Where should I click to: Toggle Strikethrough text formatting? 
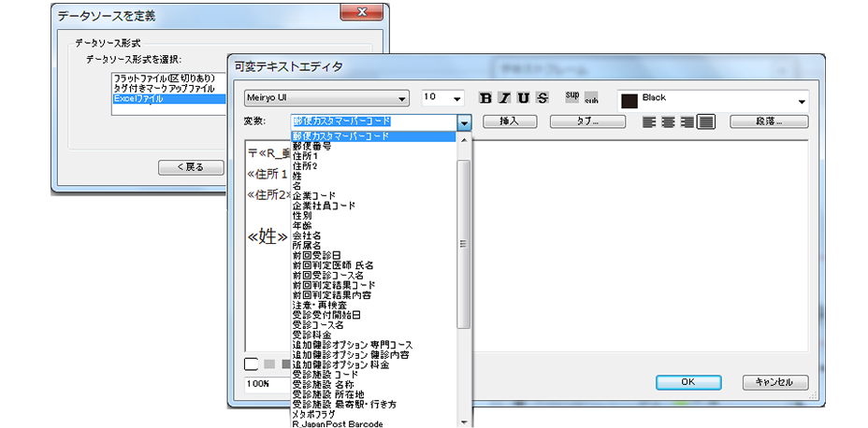pyautogui.click(x=542, y=98)
